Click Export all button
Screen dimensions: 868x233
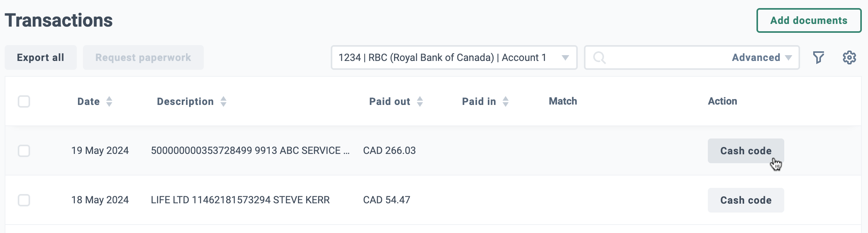(x=41, y=57)
